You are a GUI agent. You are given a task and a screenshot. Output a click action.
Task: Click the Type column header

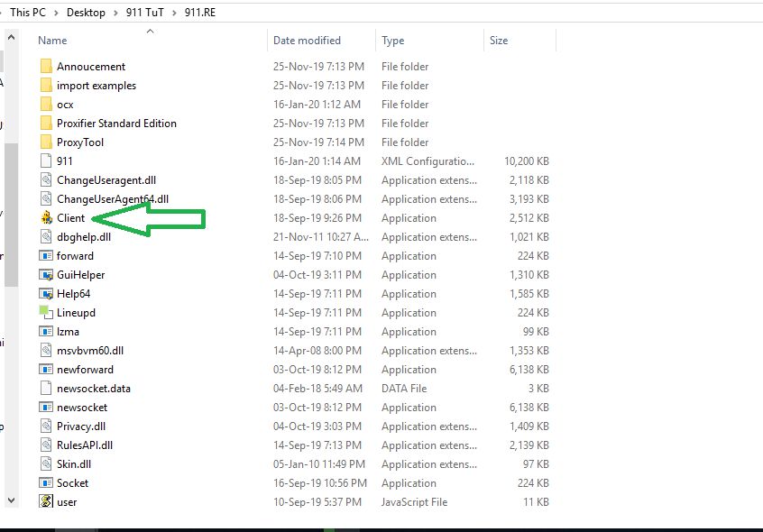click(392, 41)
